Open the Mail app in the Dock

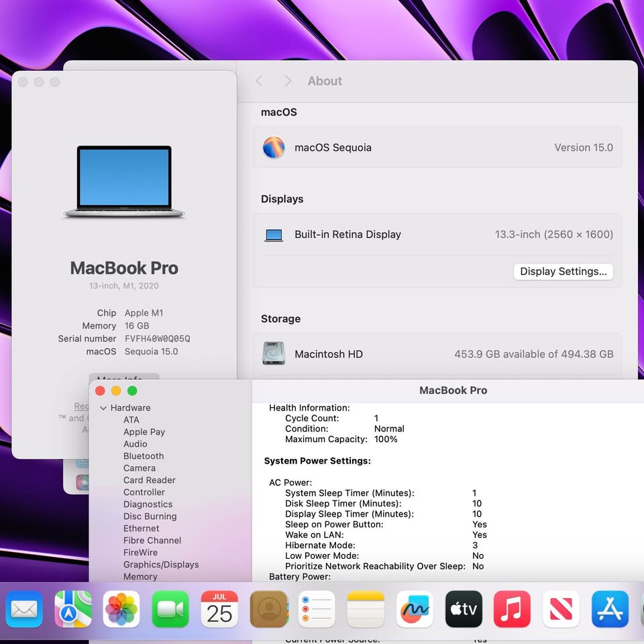[x=24, y=609]
